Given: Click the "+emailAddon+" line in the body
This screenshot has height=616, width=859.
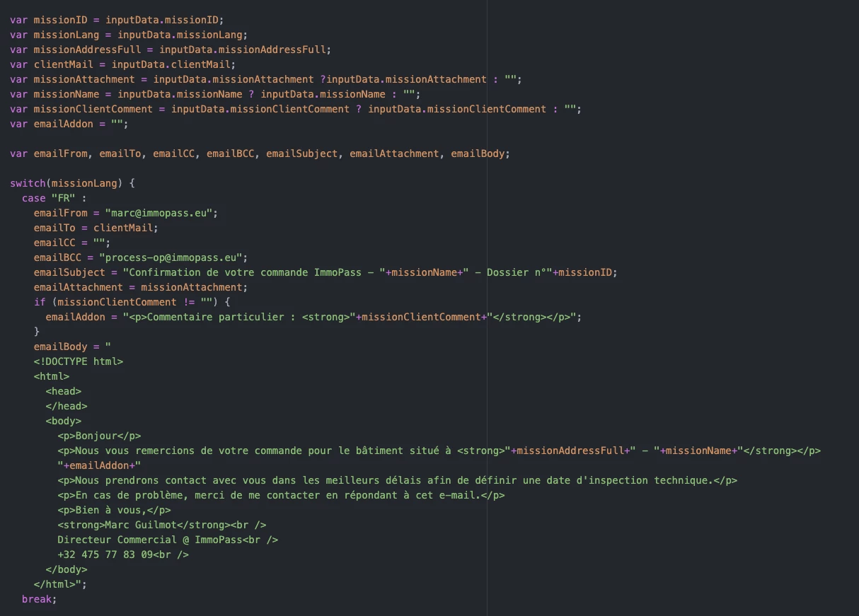Looking at the screenshot, I should (x=99, y=465).
